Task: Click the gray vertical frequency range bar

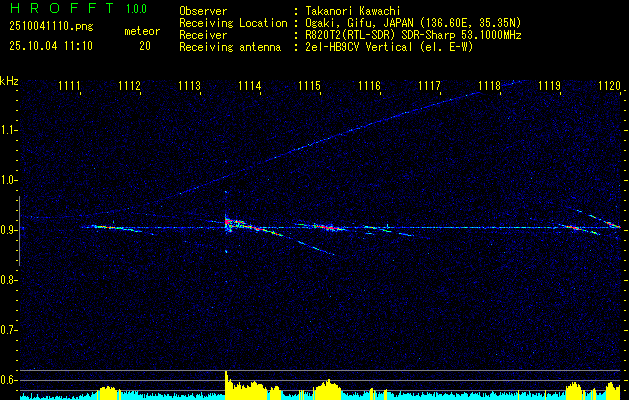Action: [x=19, y=231]
